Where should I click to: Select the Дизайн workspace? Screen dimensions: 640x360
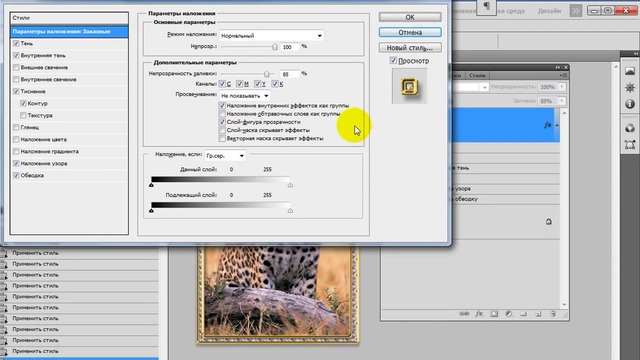pyautogui.click(x=549, y=11)
